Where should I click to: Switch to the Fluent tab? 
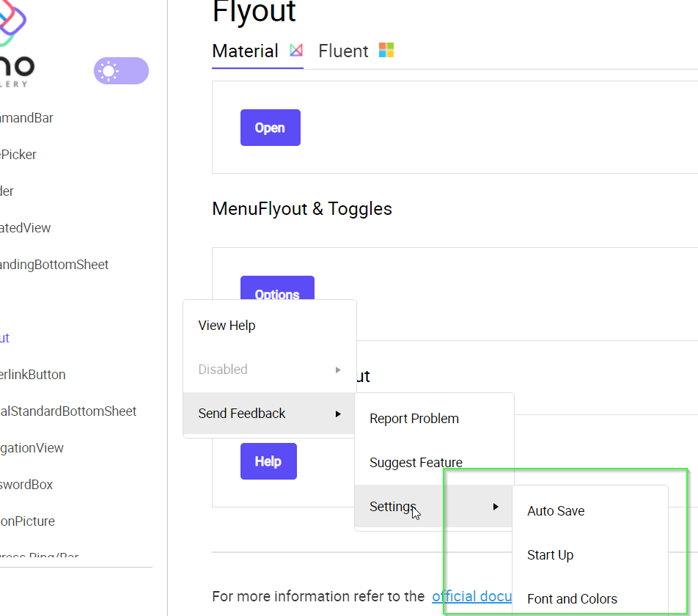(342, 51)
